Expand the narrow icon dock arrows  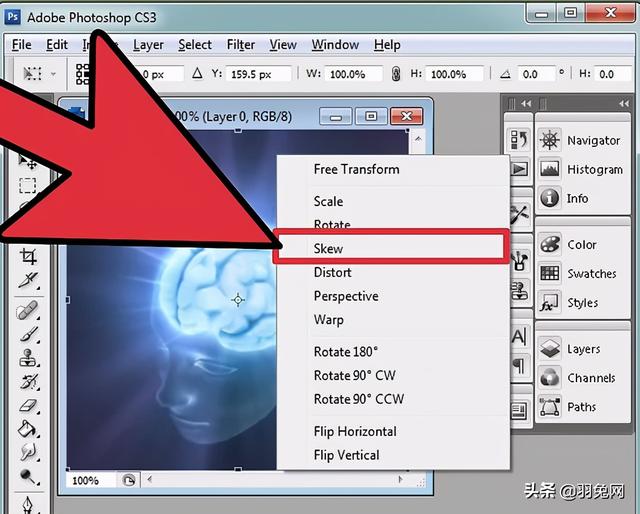pyautogui.click(x=526, y=104)
